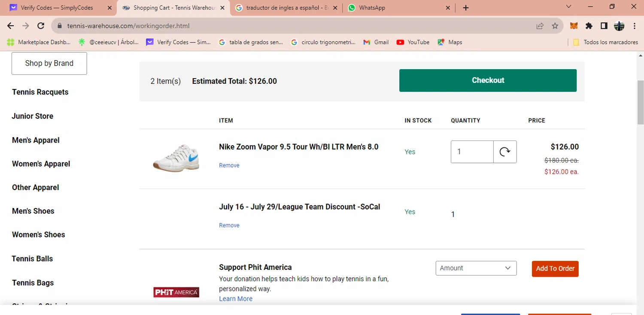Remove the League Team Discount item
Screen dimensions: 644x315
pos(229,225)
